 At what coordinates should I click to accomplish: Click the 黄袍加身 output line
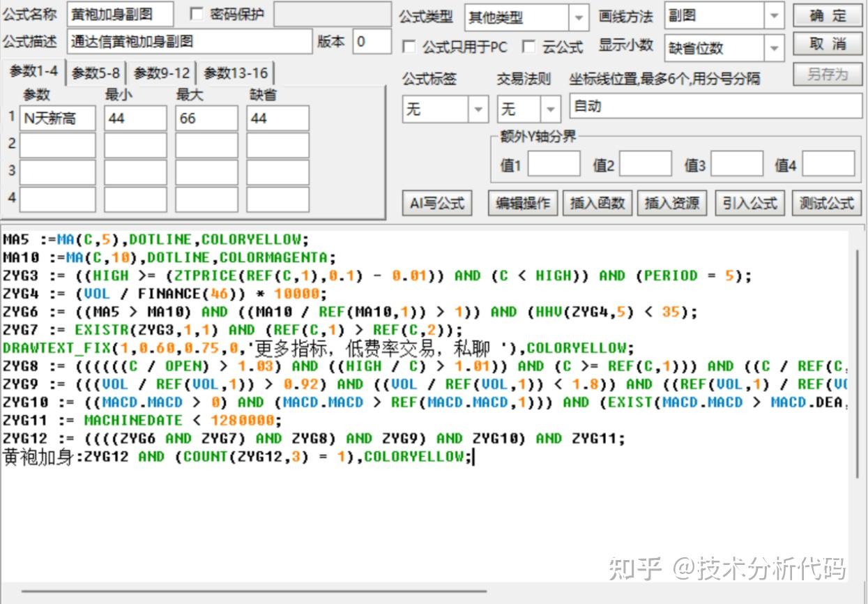pyautogui.click(x=238, y=457)
